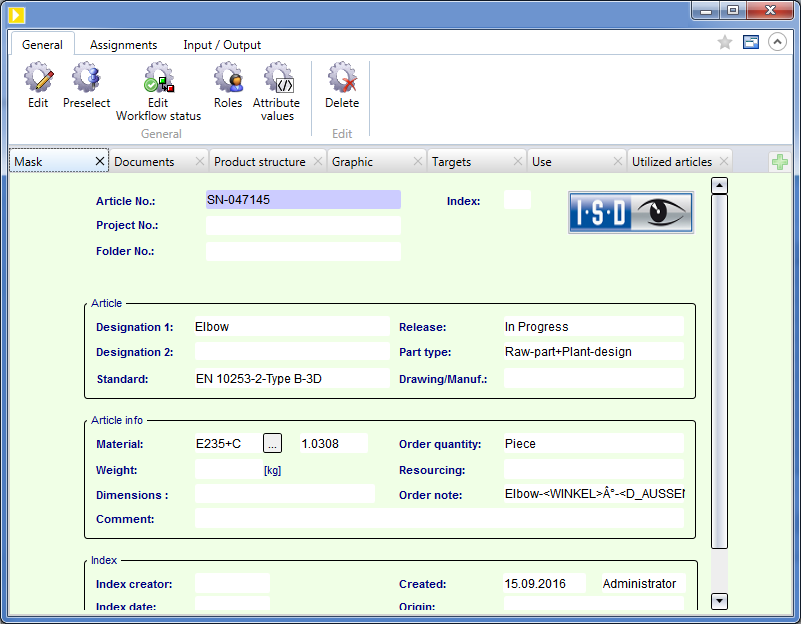This screenshot has height=624, width=801.
Task: Click the material browse '...' button
Action: pyautogui.click(x=273, y=443)
